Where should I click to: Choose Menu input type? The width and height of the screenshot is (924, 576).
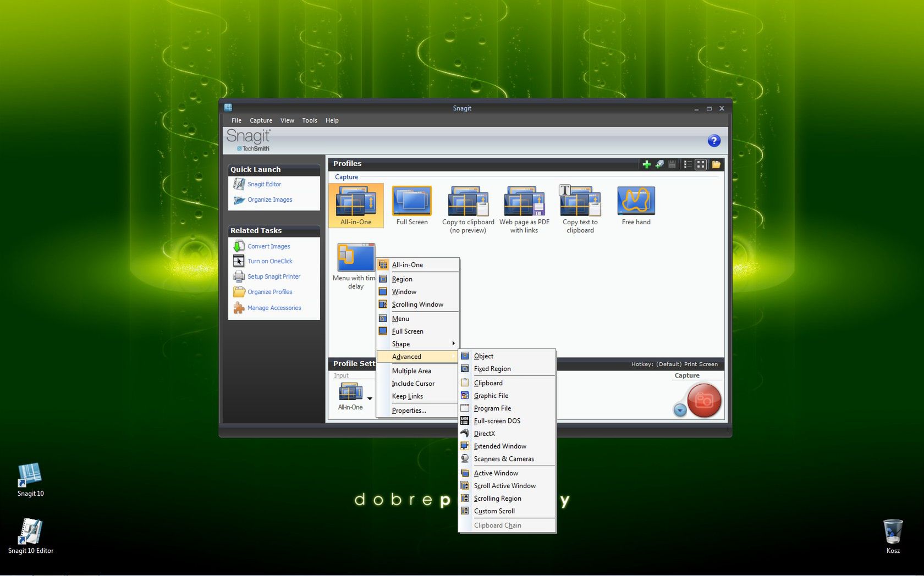(418, 319)
